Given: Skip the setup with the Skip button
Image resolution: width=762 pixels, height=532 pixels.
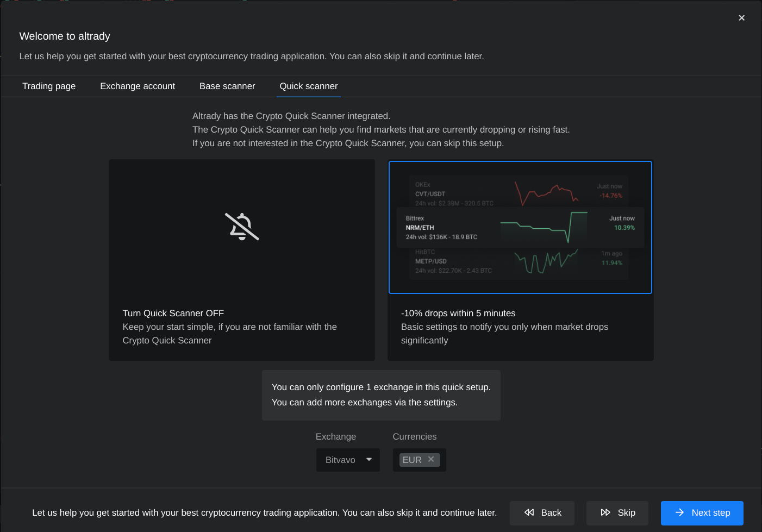Looking at the screenshot, I should (617, 513).
